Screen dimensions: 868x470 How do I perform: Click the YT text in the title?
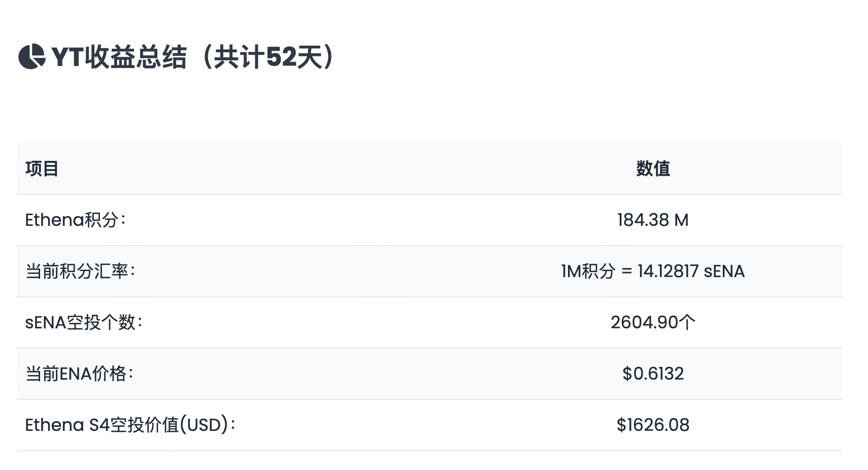click(x=67, y=57)
